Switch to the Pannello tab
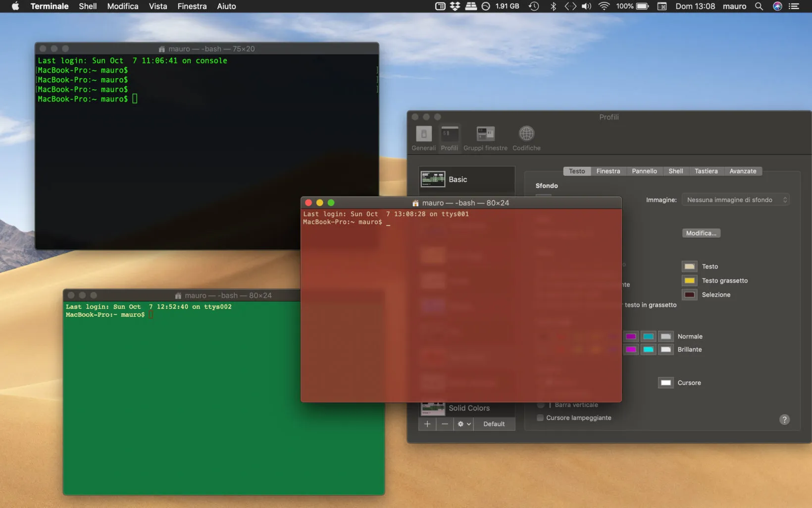The image size is (812, 508). tap(644, 171)
